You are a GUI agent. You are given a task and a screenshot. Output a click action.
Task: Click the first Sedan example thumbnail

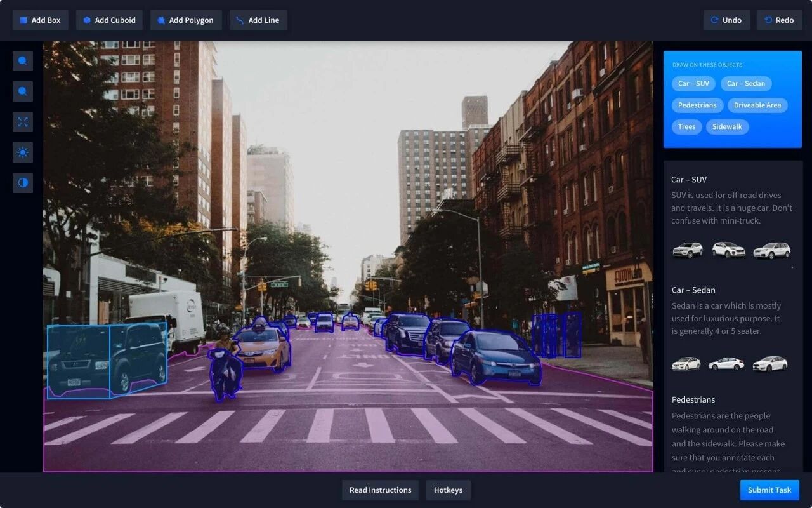(x=686, y=364)
